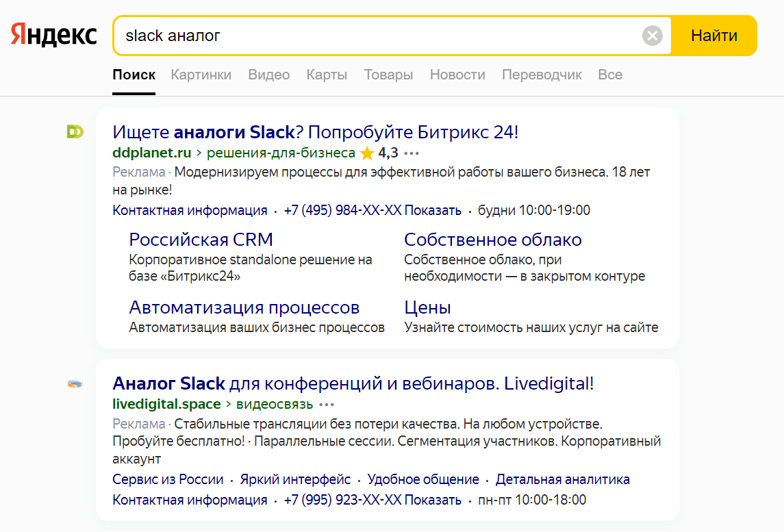The image size is (784, 532).
Task: Click the yellow star rating 4,3
Action: pyautogui.click(x=368, y=153)
